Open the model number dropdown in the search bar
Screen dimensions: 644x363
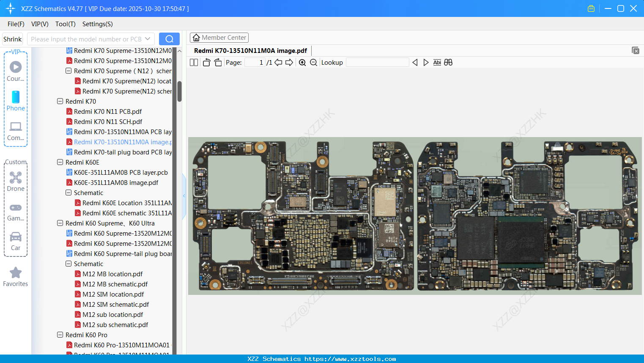click(x=148, y=38)
